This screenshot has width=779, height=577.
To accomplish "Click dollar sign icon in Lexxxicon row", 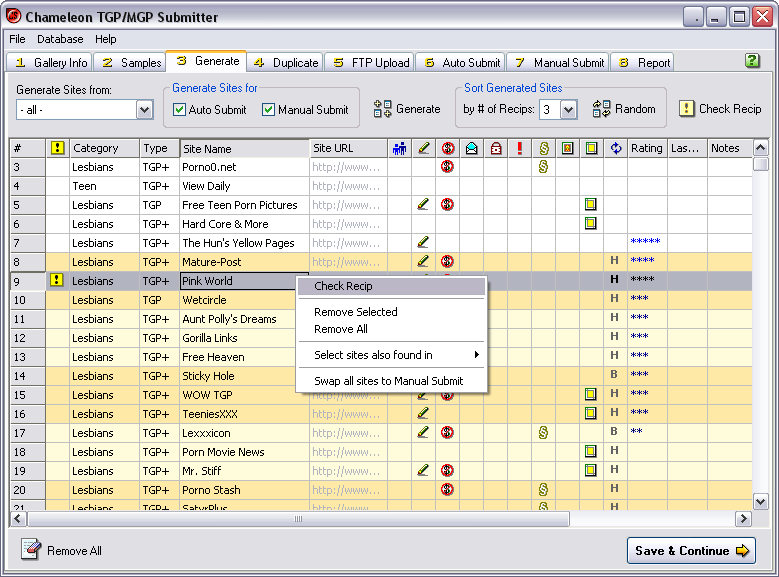I will [543, 432].
